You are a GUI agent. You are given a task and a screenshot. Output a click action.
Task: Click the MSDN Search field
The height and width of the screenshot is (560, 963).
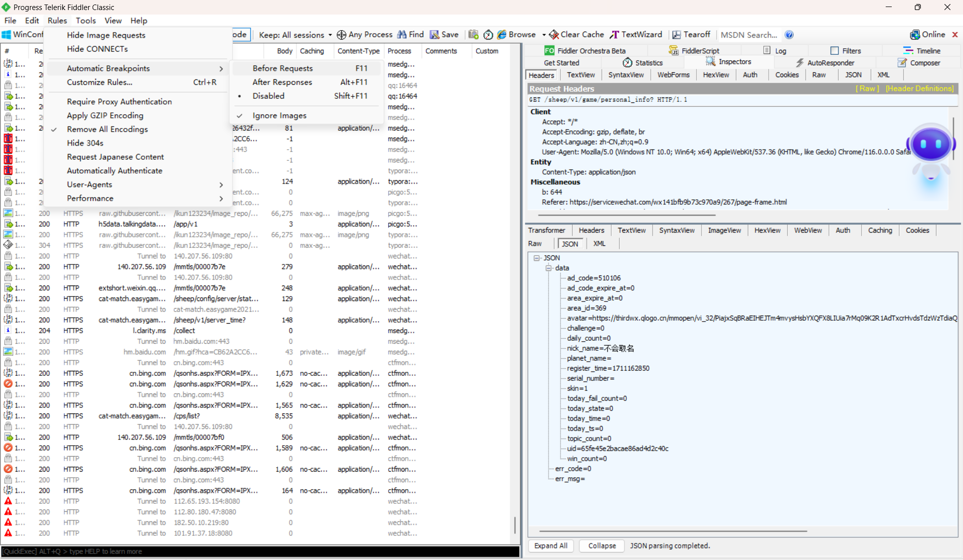749,35
